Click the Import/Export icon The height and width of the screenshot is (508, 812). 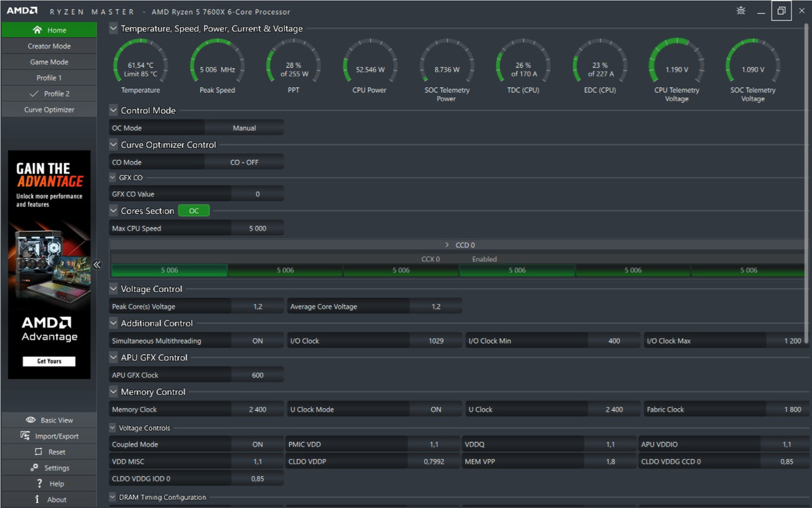tap(25, 436)
